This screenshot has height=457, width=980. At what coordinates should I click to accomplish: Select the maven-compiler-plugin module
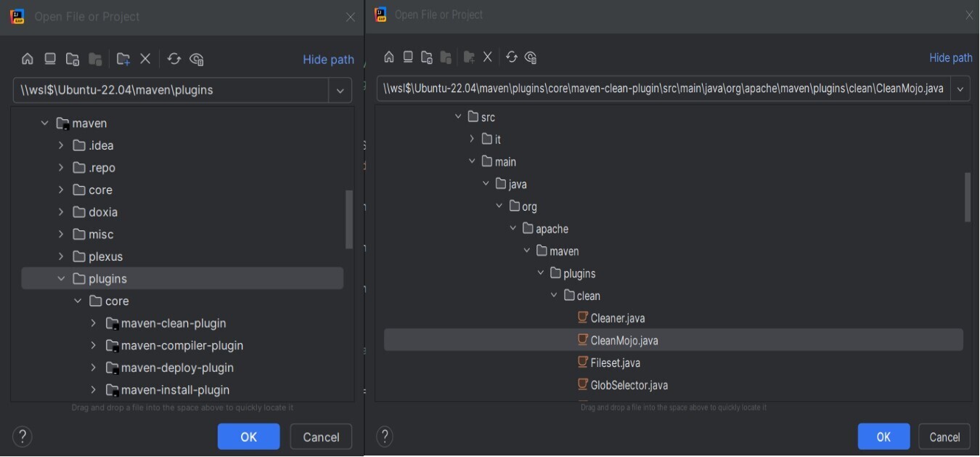tap(182, 346)
